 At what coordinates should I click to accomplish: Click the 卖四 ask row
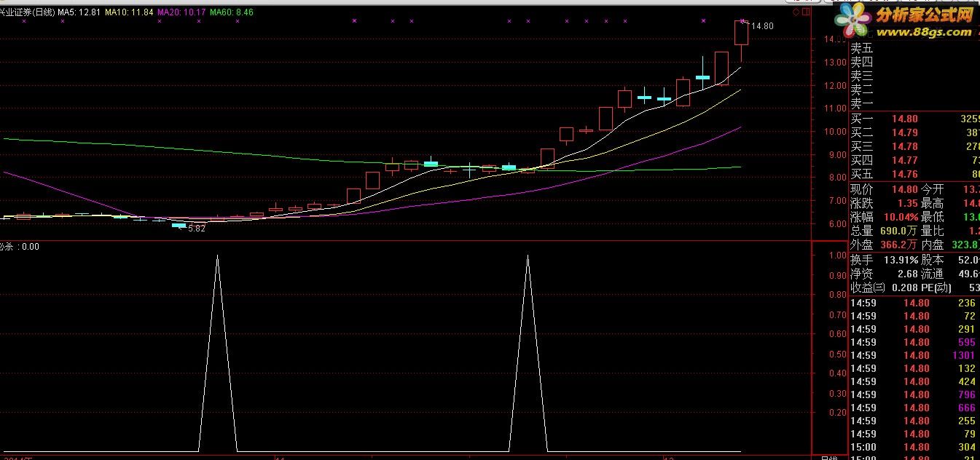pos(915,62)
